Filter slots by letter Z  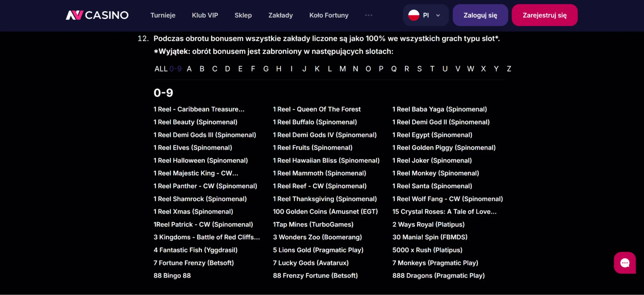coord(509,69)
